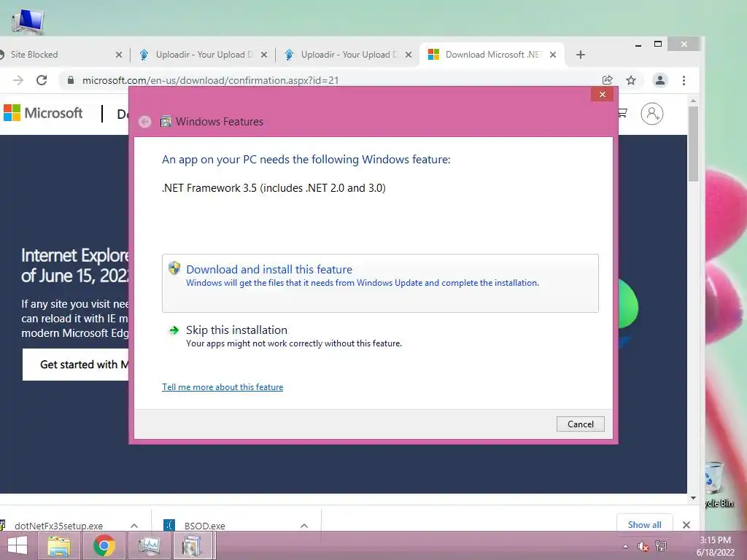Click the back arrow in Windows Features dialog
This screenshot has width=747, height=560.
(145, 122)
